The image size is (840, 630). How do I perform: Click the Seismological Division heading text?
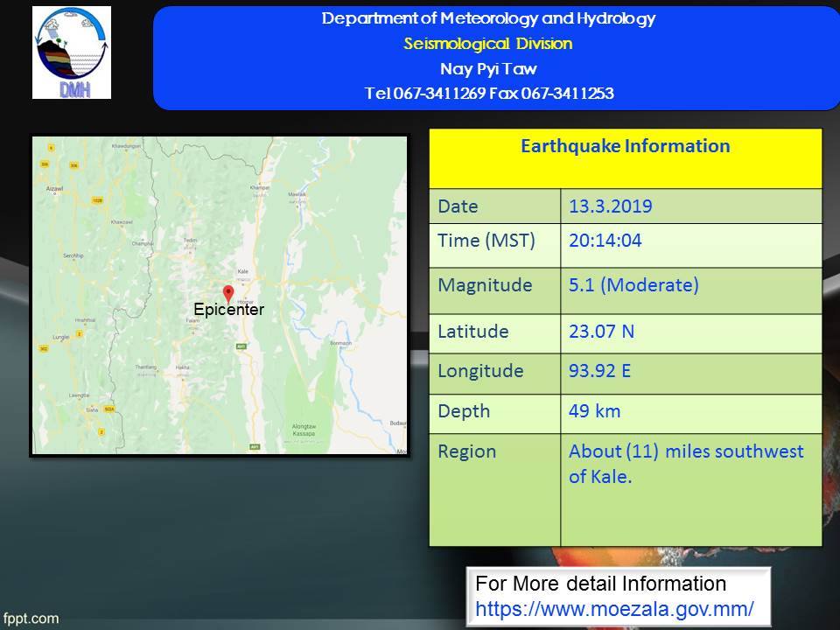point(488,44)
